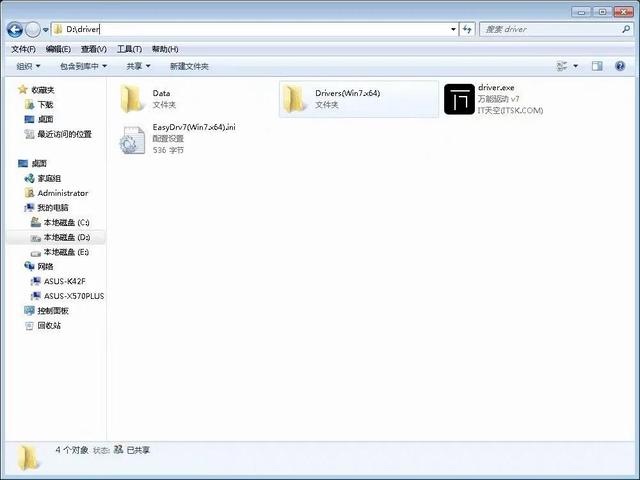The width and height of the screenshot is (640, 480).
Task: Open the 帮助(H) menu
Action: (165, 49)
